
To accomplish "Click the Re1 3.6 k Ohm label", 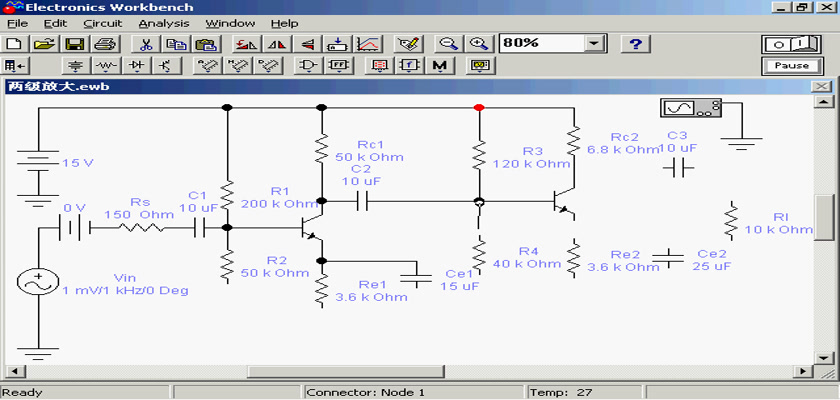I will click(x=371, y=290).
